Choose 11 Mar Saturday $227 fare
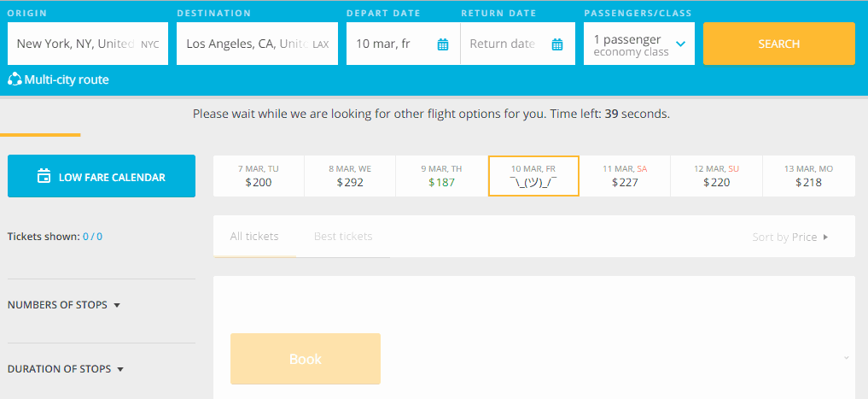868x399 pixels. click(x=625, y=176)
